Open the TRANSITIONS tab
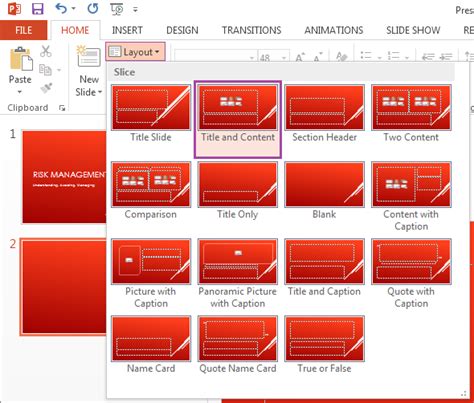 pos(252,30)
